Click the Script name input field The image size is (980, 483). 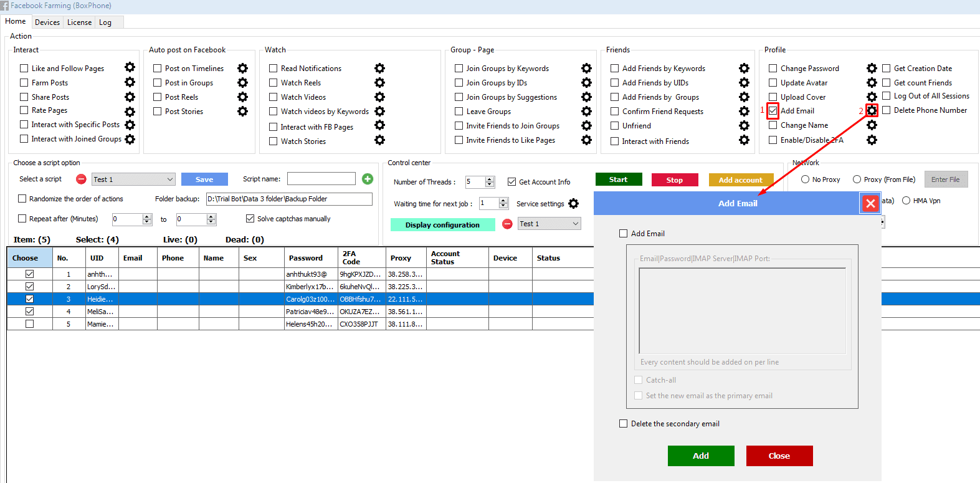[x=321, y=179]
